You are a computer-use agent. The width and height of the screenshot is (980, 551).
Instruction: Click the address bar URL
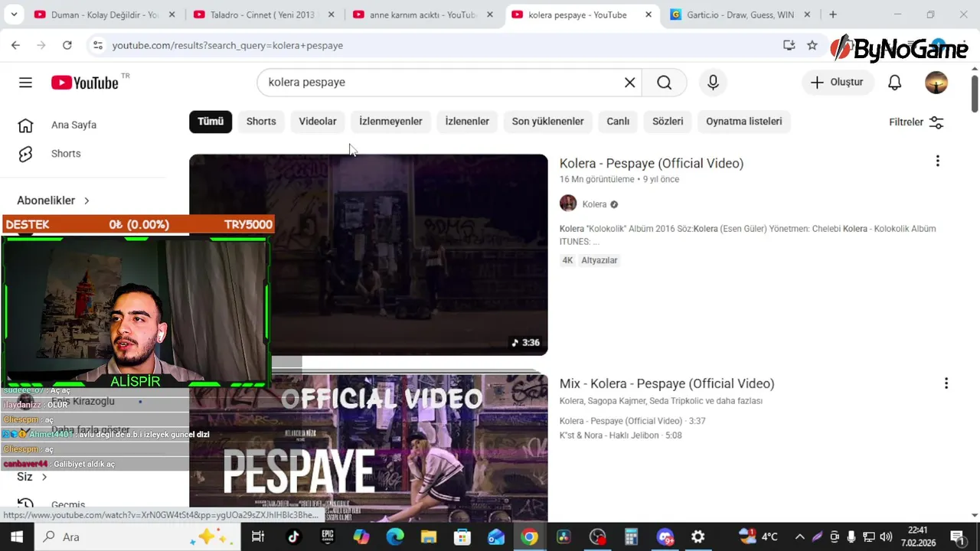(227, 46)
